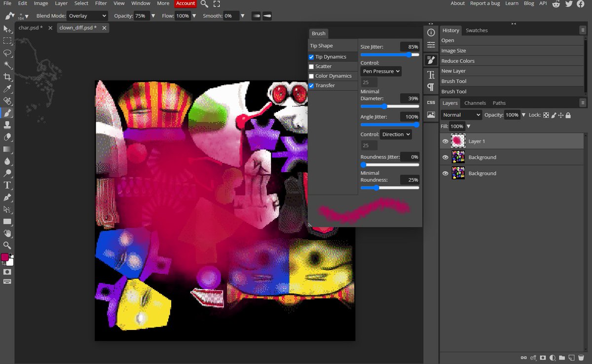Open the Blend Mode Overlay dropdown
592x364 pixels.
pyautogui.click(x=87, y=16)
